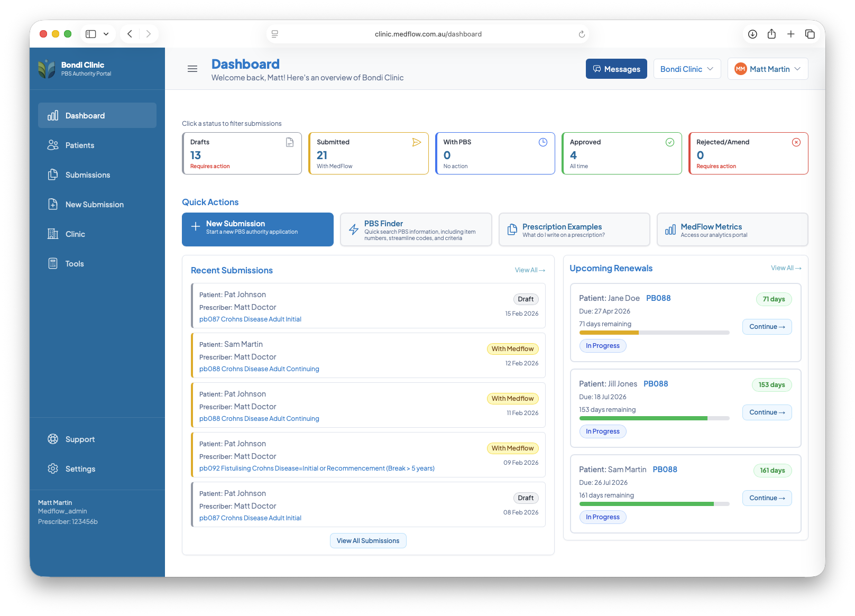
Task: Expand the Bondi Clinic dropdown
Action: pyautogui.click(x=687, y=69)
